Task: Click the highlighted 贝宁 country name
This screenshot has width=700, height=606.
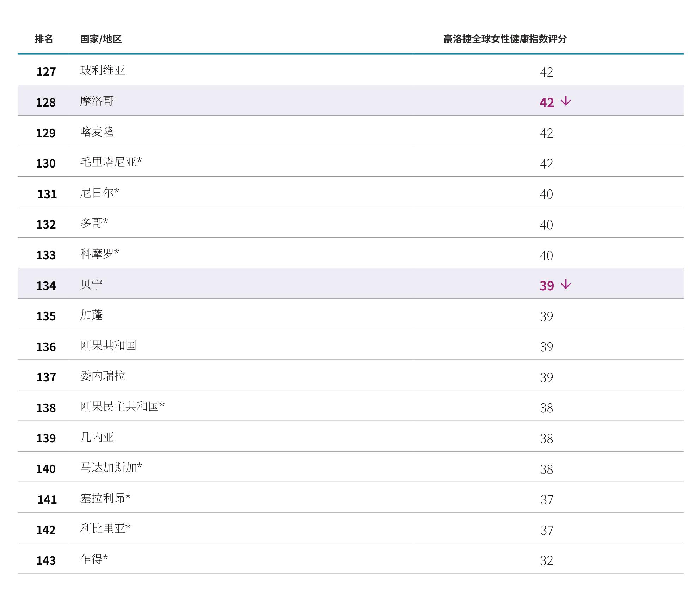Action: pos(91,284)
